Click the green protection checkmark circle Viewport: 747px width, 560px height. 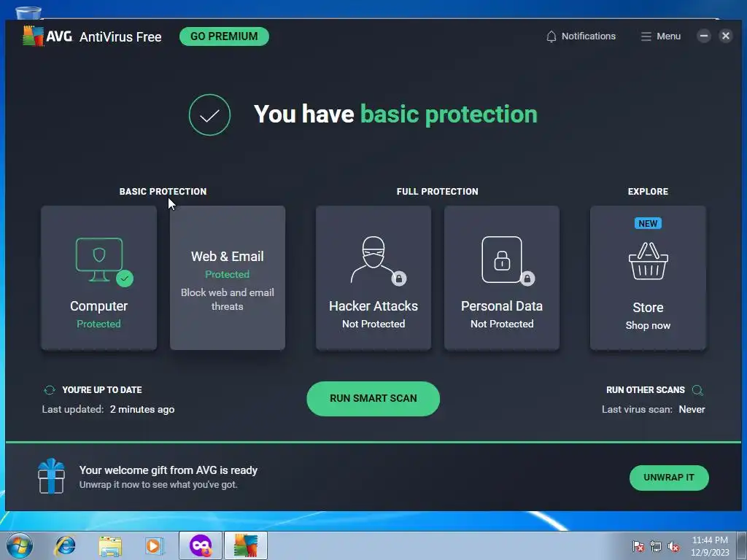(209, 114)
